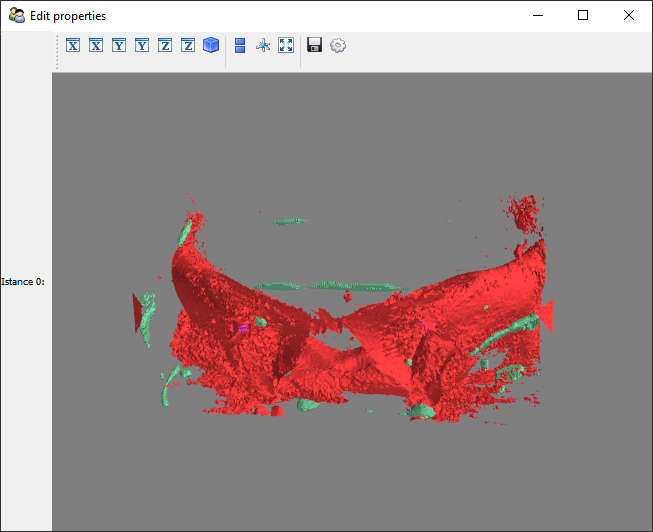Click the toolbar drag handle grip
Image resolution: width=653 pixels, height=532 pixels.
pos(57,52)
